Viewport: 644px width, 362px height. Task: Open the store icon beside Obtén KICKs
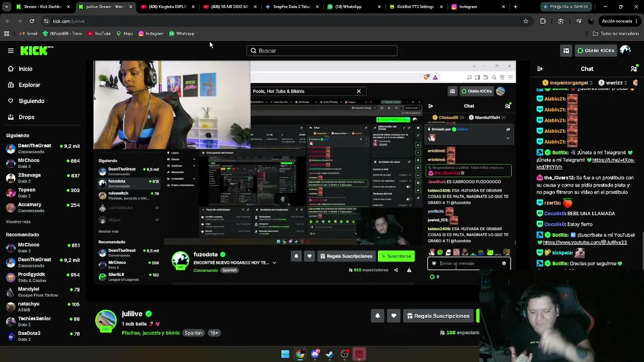click(566, 50)
